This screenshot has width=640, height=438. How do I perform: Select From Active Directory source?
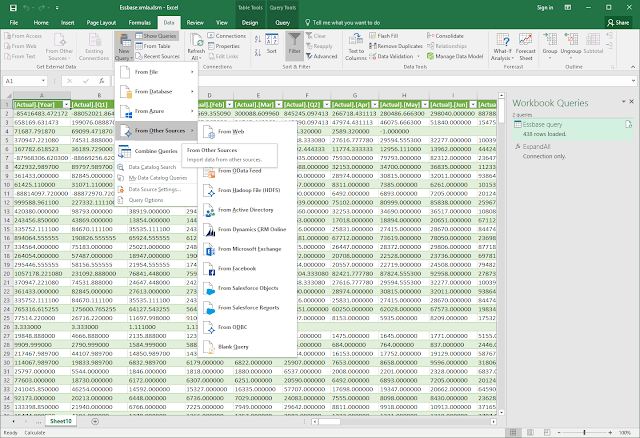(247, 210)
